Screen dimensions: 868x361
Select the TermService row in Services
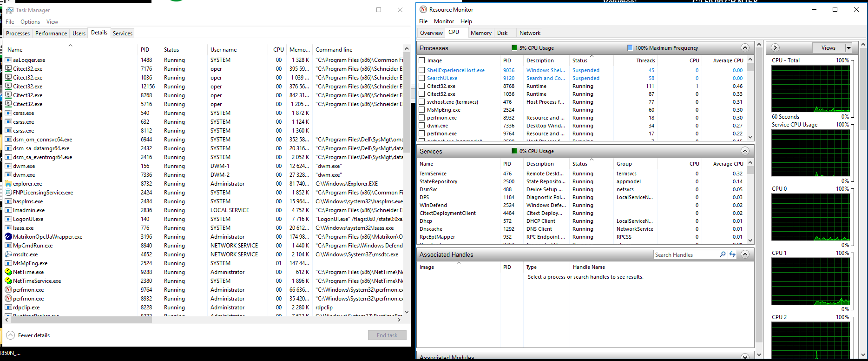[x=581, y=174]
